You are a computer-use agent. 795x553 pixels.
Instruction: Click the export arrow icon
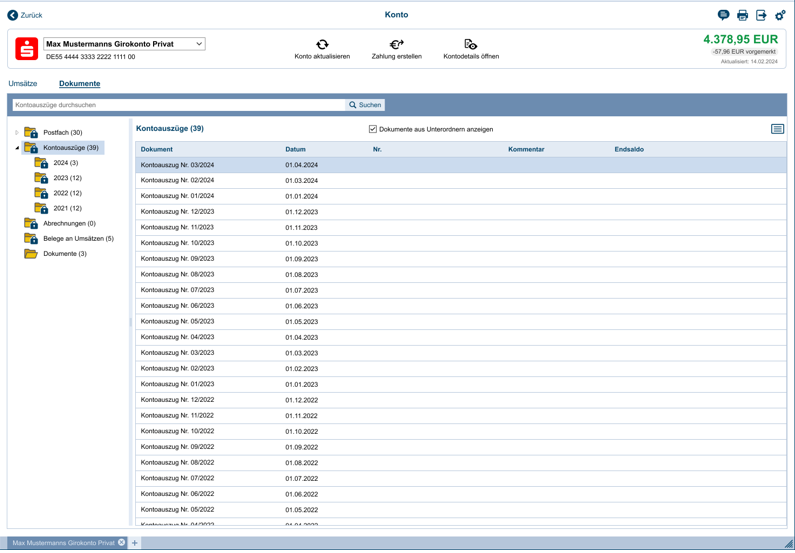tap(761, 15)
